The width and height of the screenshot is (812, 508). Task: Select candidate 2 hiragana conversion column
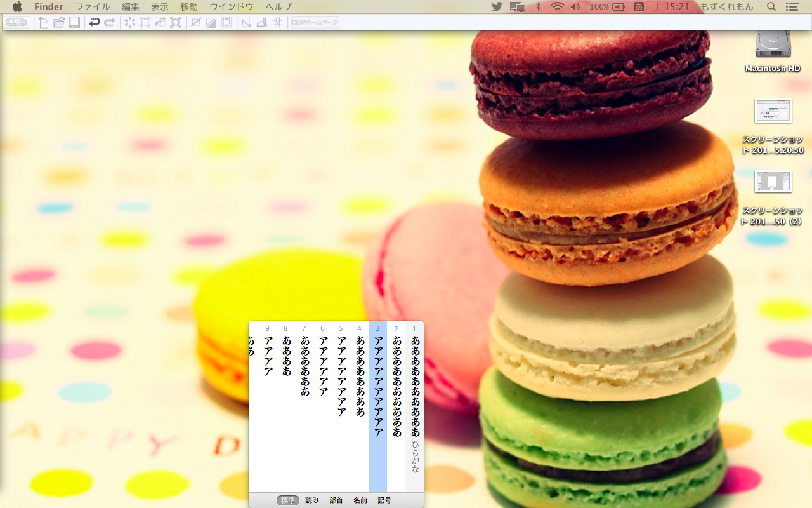pyautogui.click(x=396, y=386)
